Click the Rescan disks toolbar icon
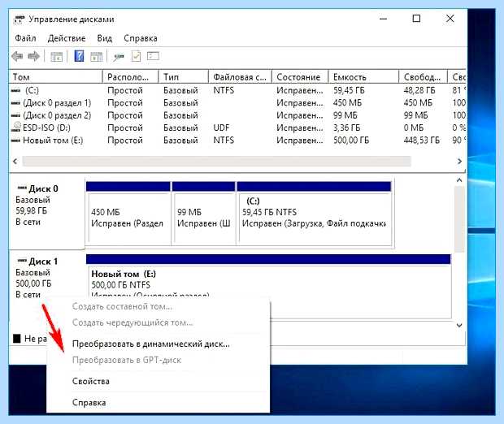 [119, 57]
